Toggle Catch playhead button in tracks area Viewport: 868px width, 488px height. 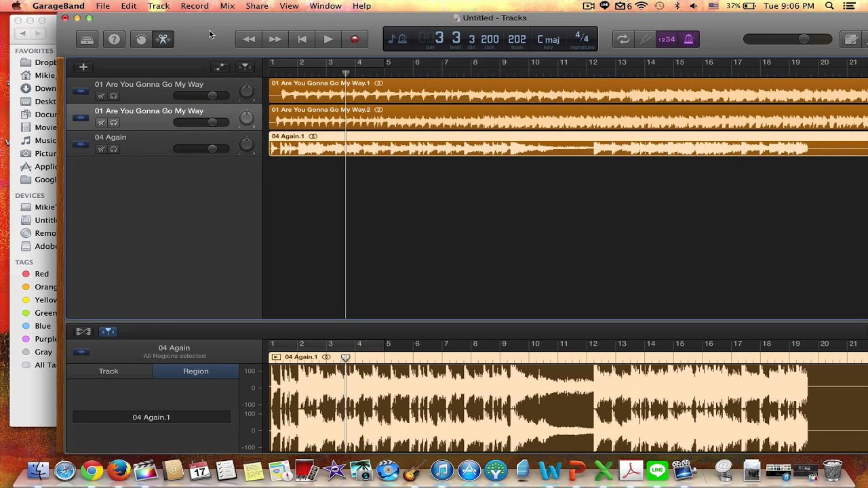point(245,66)
